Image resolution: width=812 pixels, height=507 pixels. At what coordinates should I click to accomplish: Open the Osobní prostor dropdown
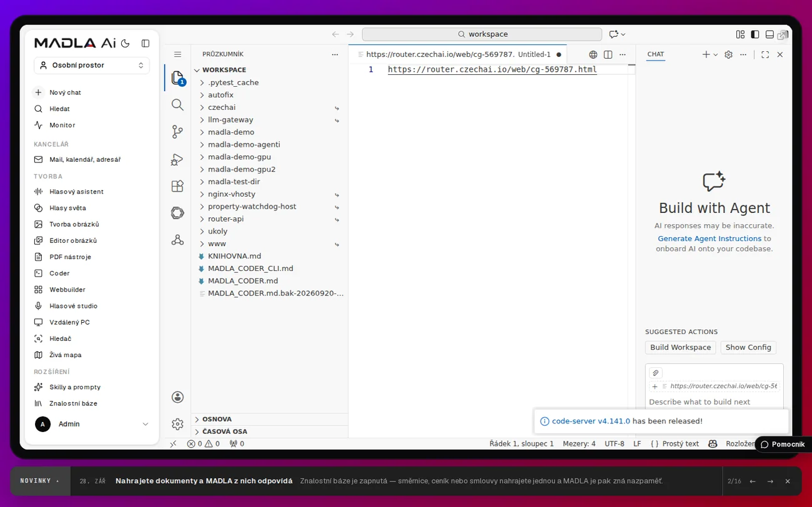click(92, 65)
